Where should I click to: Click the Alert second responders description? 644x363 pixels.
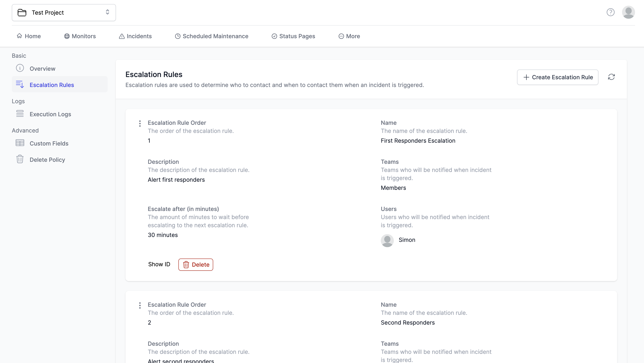pyautogui.click(x=181, y=361)
